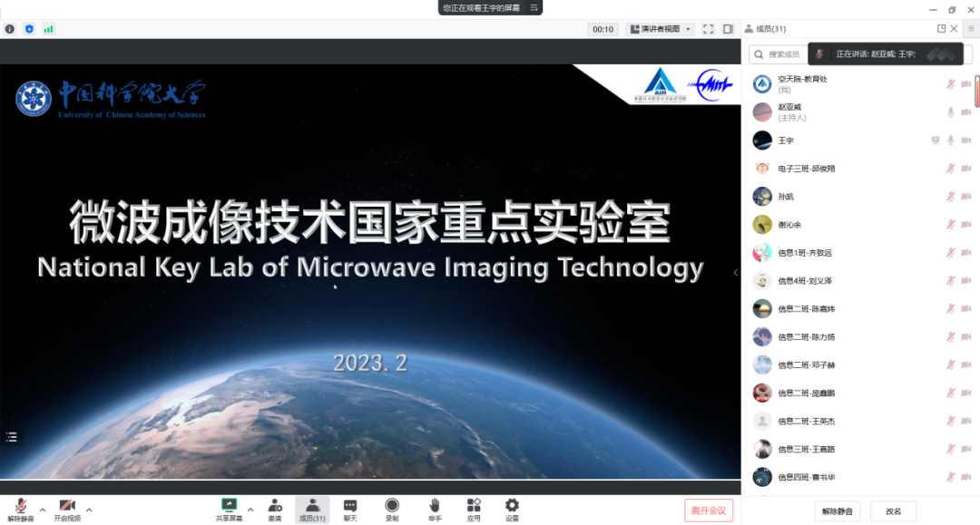Click the blue security shield icon

click(x=29, y=29)
